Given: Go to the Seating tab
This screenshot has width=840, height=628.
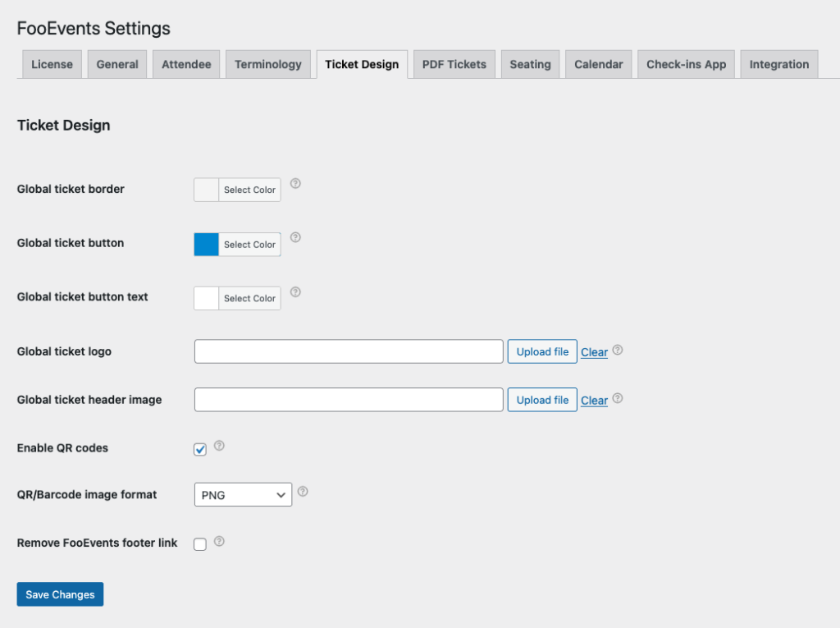Looking at the screenshot, I should (530, 64).
